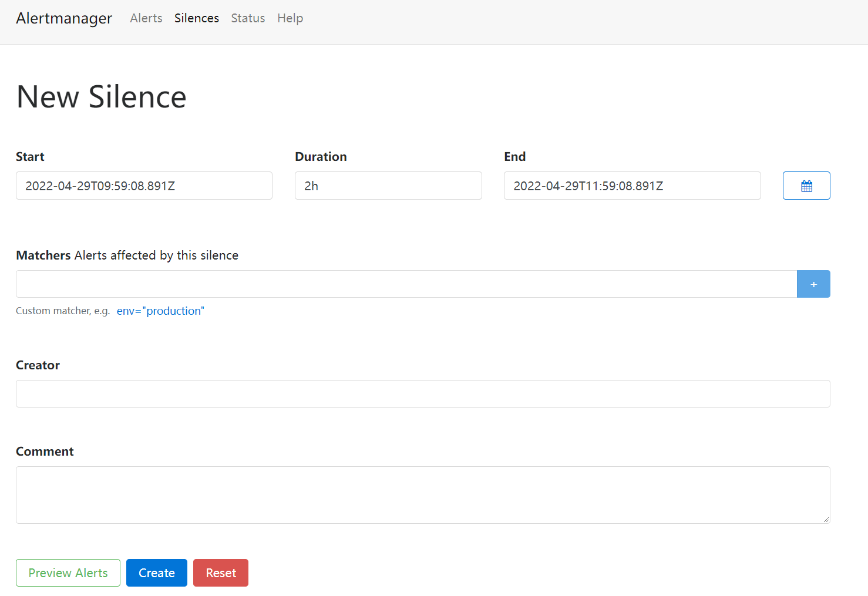The width and height of the screenshot is (868, 596).
Task: Switch to the Silences tab
Action: point(196,18)
